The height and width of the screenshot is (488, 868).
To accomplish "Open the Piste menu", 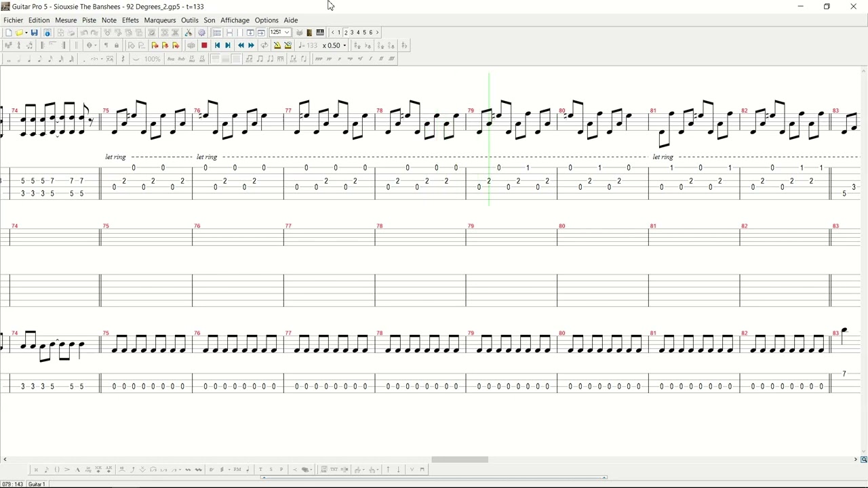I will 89,20.
